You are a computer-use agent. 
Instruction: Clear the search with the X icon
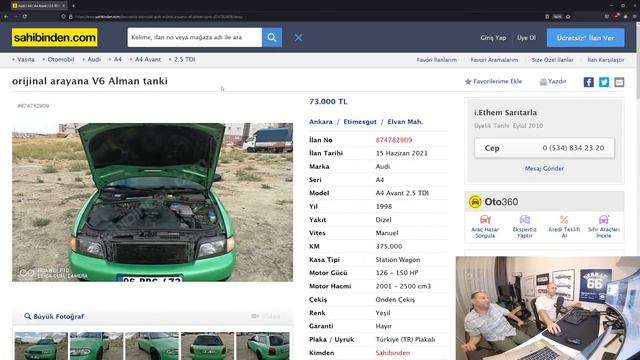(298, 38)
